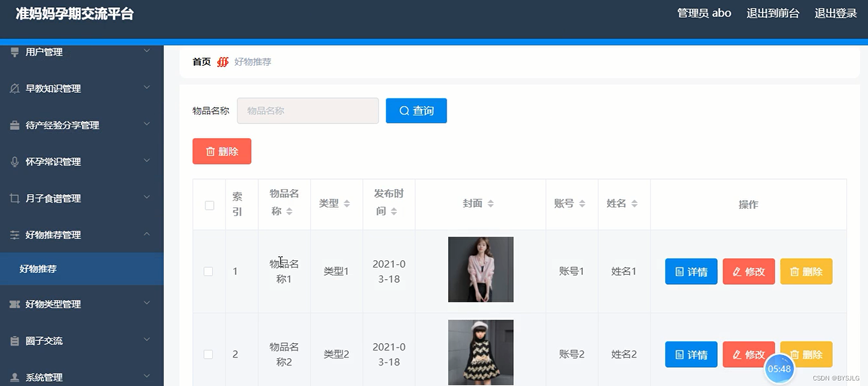Click 修改 for row 2
The height and width of the screenshot is (386, 868).
pos(749,354)
